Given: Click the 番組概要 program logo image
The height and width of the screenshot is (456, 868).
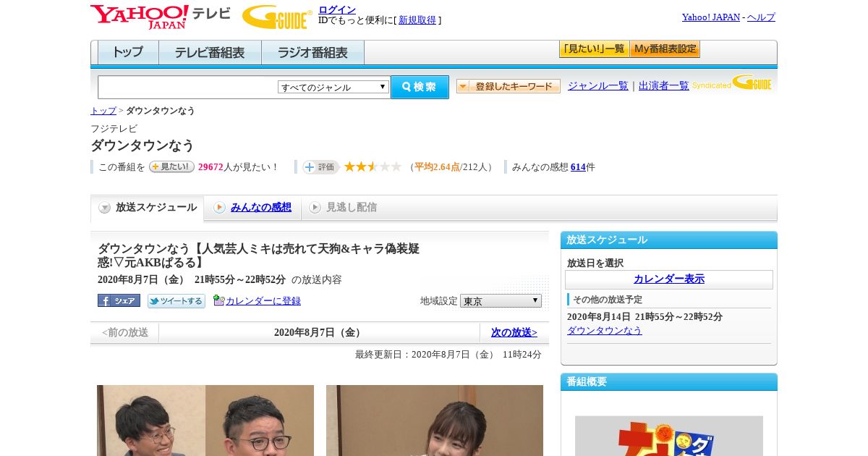Looking at the screenshot, I should 669,436.
